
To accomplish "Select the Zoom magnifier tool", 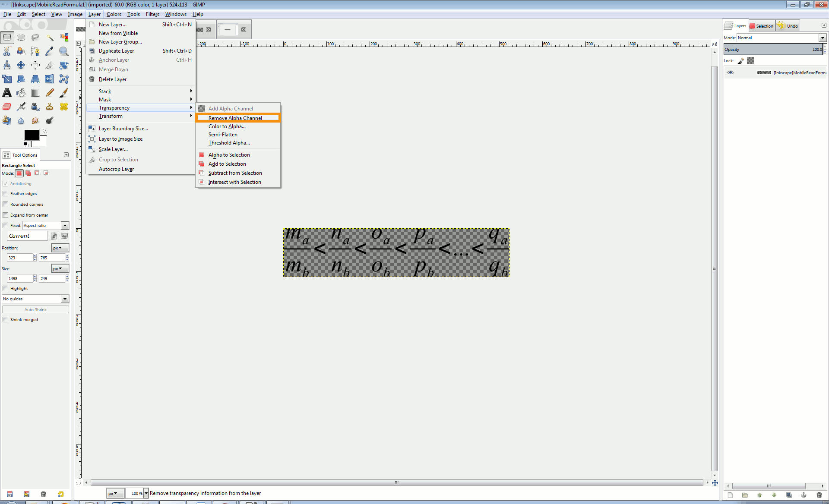I will 64,51.
